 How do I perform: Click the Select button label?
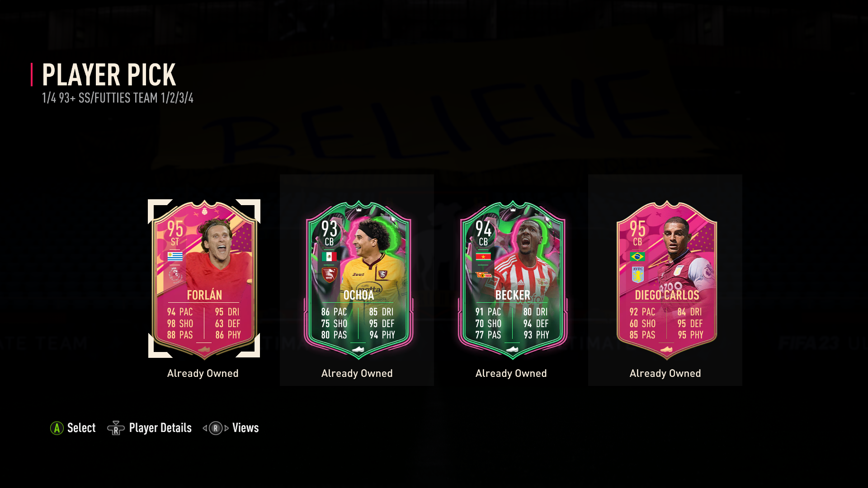tap(81, 428)
